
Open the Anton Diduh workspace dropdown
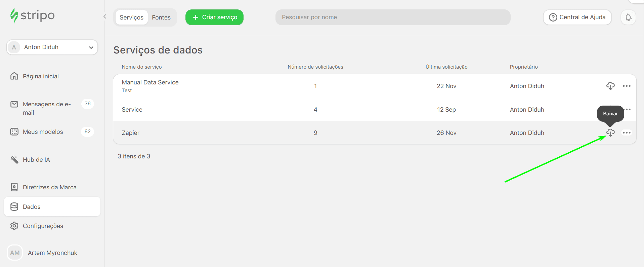click(x=52, y=47)
